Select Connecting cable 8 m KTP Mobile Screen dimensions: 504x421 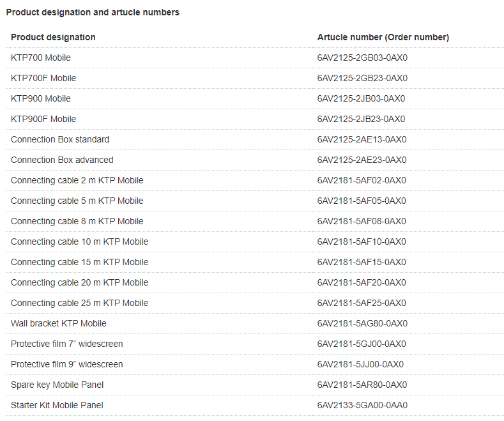point(77,221)
